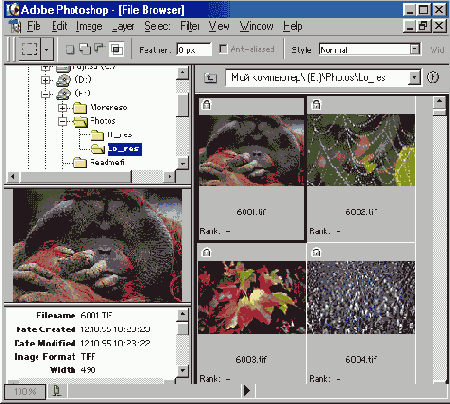Screen dimensions: 450x404
Task: Click the lock icon above 6002.tif
Action: tap(316, 105)
